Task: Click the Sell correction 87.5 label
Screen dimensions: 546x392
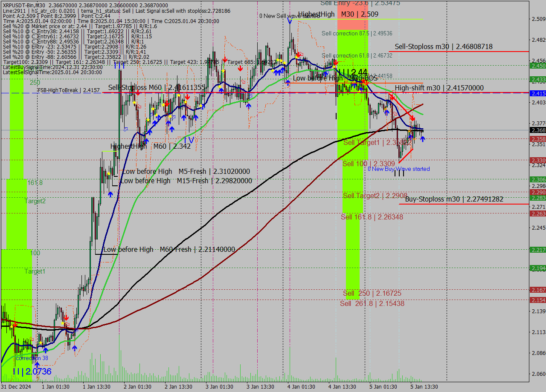Action: [357, 33]
